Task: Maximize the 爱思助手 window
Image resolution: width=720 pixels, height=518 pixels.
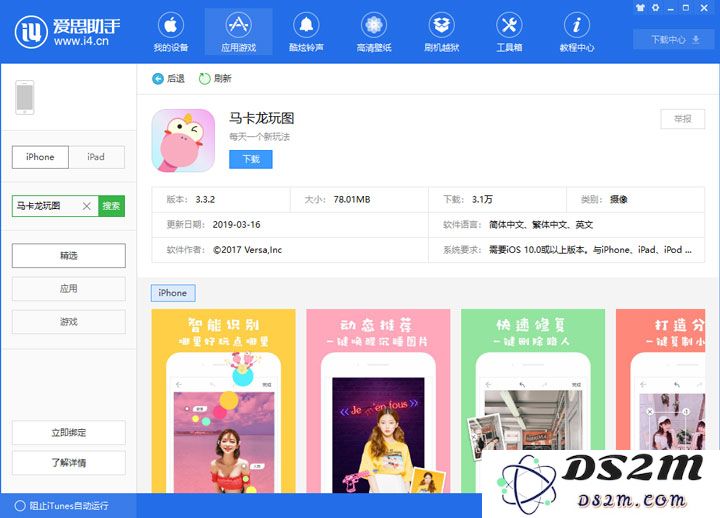Action: click(686, 8)
